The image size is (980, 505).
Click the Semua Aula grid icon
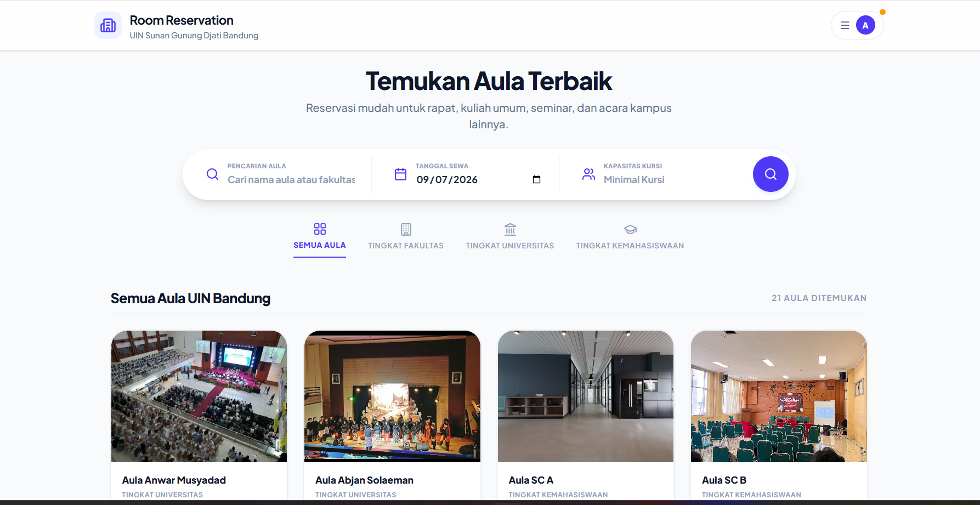(320, 229)
